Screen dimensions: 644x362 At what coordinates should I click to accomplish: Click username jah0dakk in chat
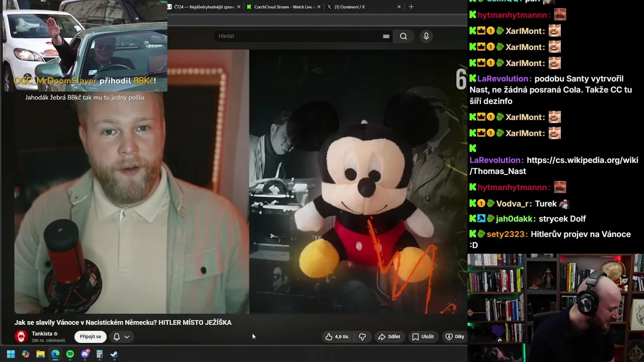(516, 219)
